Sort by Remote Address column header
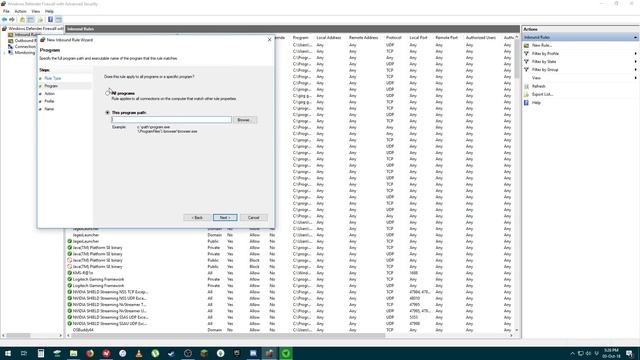This screenshot has width=640, height=360. tap(363, 38)
